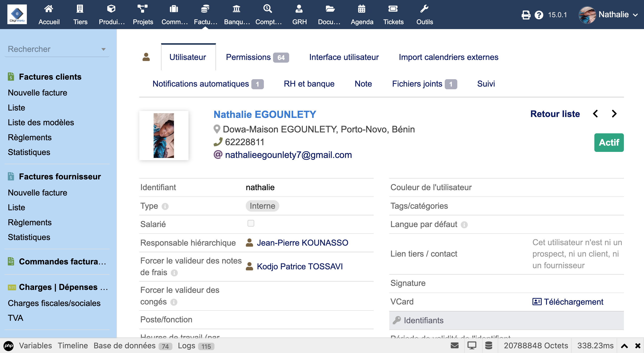Open the Outils wrench icon
This screenshot has height=353, width=644.
(424, 9)
